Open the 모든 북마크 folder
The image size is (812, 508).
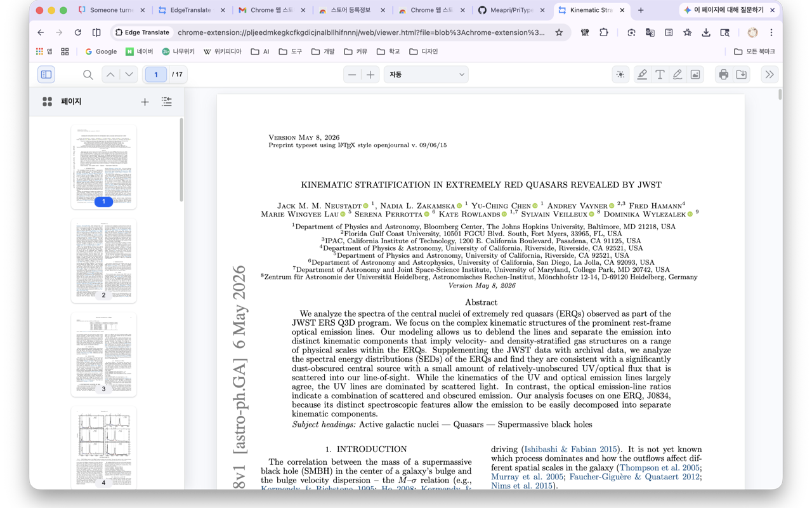754,51
